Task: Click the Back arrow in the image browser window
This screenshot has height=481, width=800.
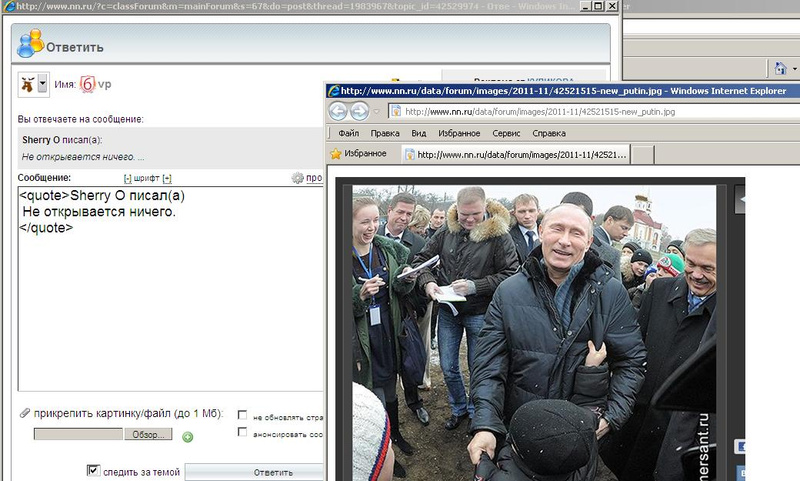Action: tap(338, 111)
